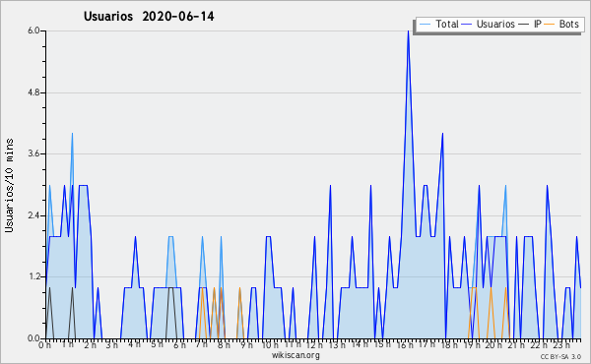
Task: Click the '4 h' x-axis label
Action: click(x=134, y=344)
